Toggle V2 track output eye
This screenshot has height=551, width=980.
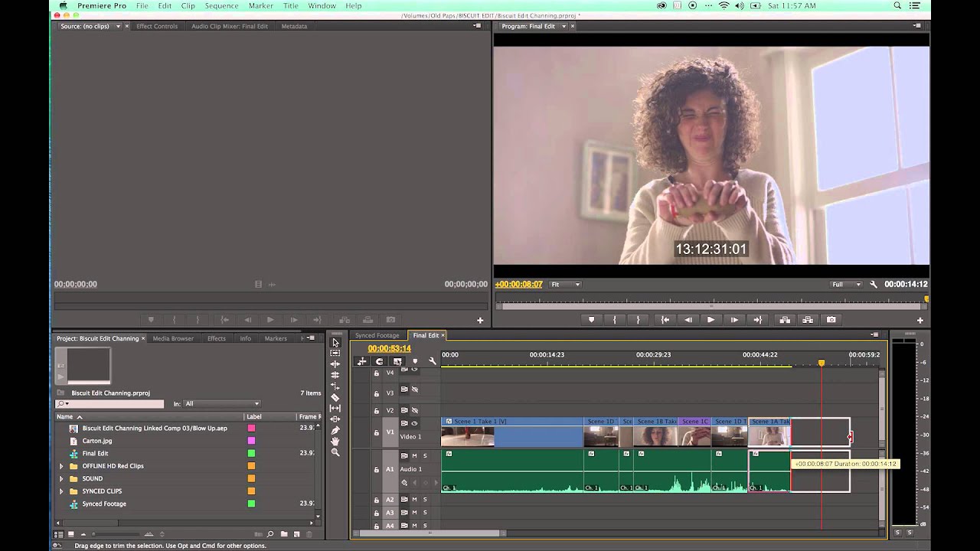click(x=415, y=410)
